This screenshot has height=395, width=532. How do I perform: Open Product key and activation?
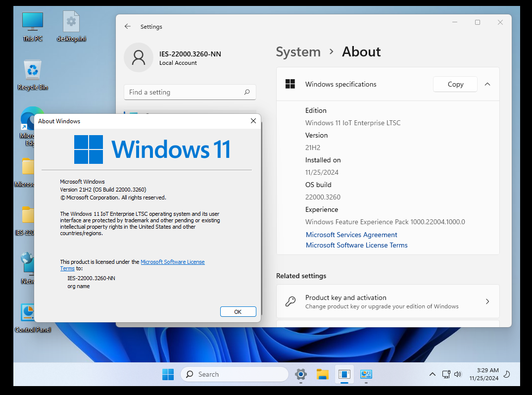388,301
